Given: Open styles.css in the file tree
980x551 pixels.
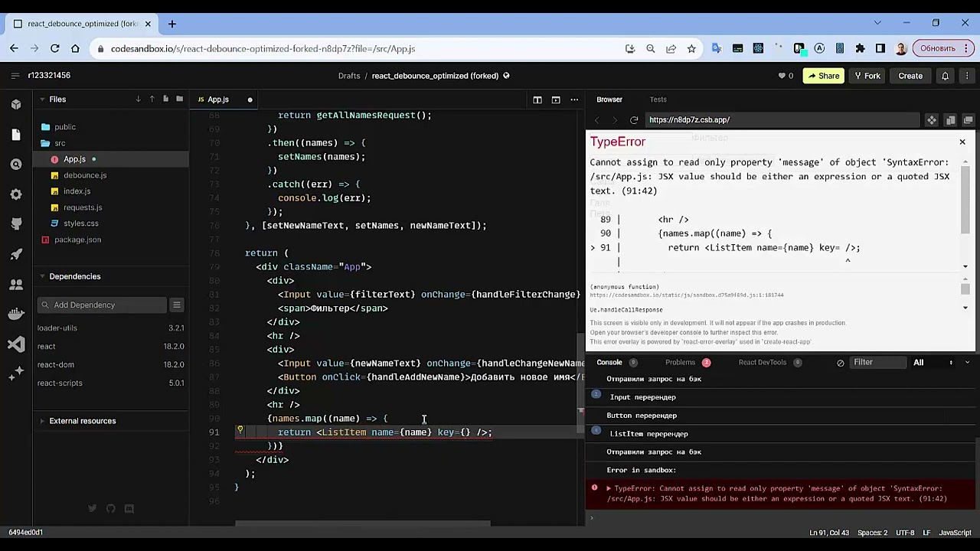Looking at the screenshot, I should 81,223.
